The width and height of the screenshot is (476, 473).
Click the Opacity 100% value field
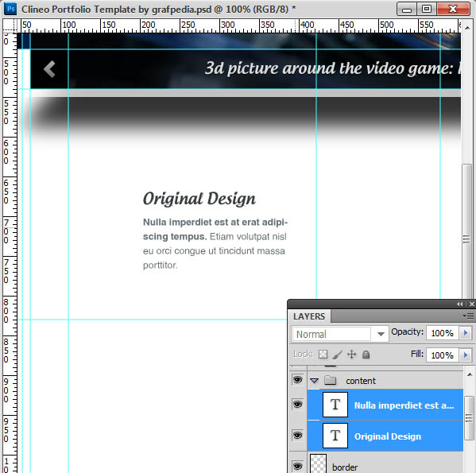[443, 333]
